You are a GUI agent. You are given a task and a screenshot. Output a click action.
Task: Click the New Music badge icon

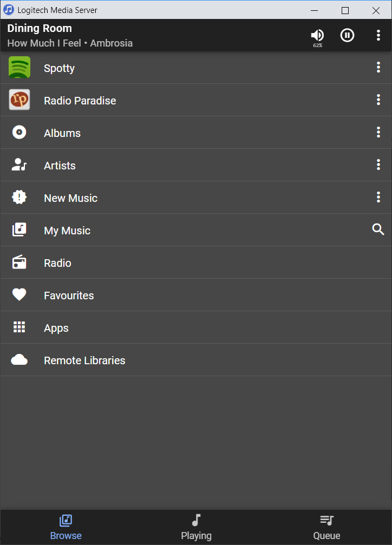click(x=19, y=198)
